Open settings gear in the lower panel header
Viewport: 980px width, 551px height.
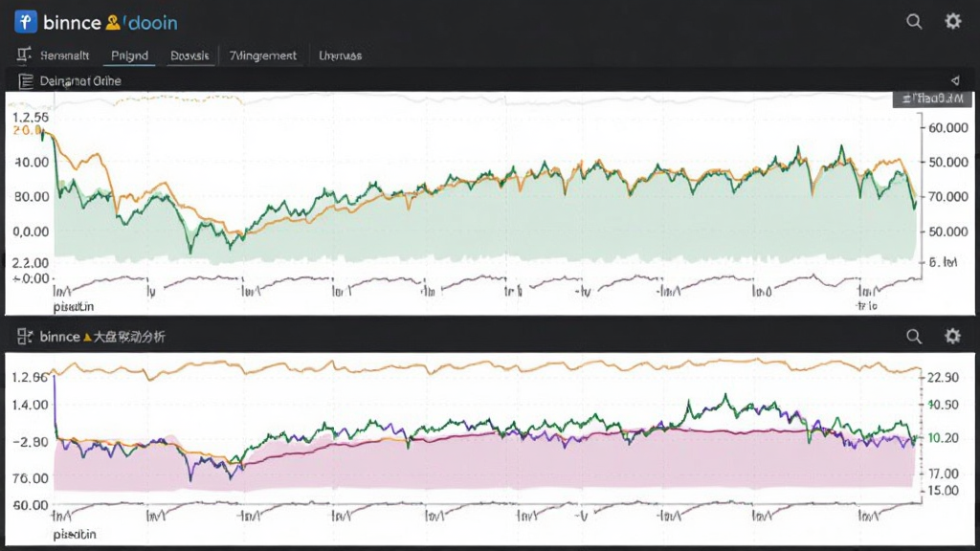952,336
